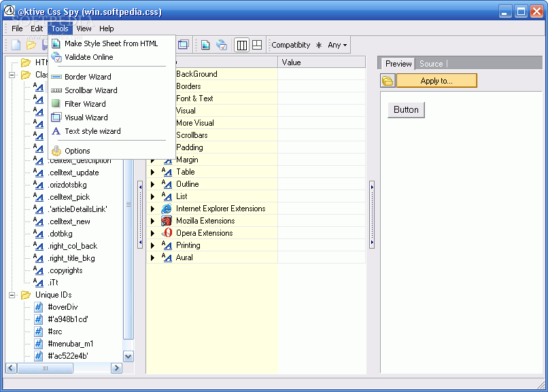Screen dimensions: 548x392
Task: Click the Mozilla Extensions dragon icon
Action: (x=167, y=221)
